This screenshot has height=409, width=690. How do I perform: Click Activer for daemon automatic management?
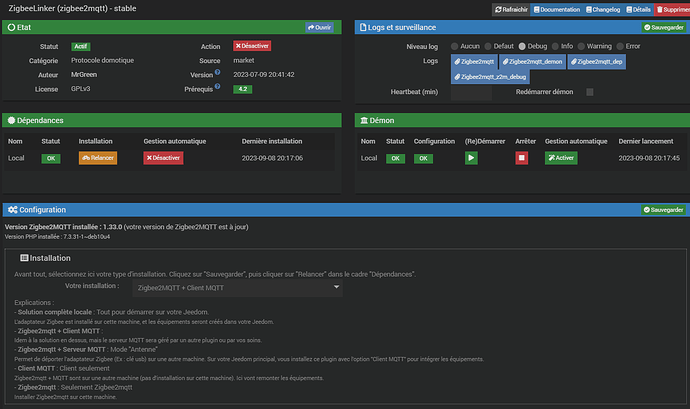561,158
